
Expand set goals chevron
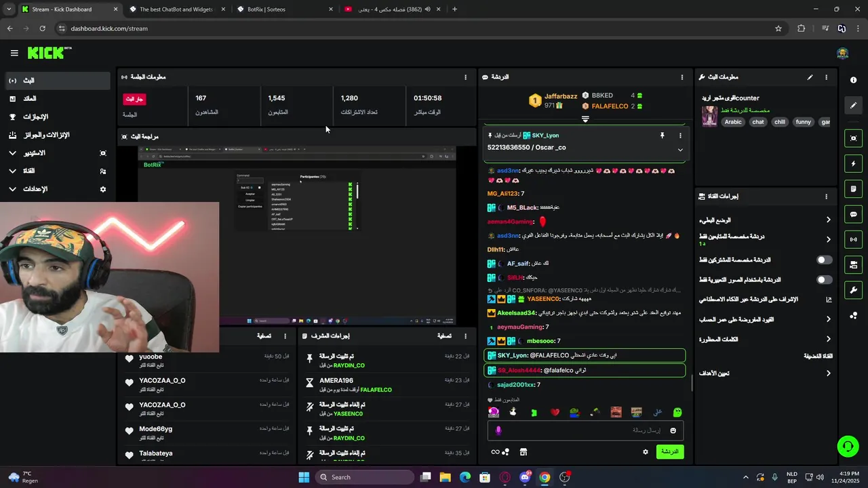[x=828, y=373]
